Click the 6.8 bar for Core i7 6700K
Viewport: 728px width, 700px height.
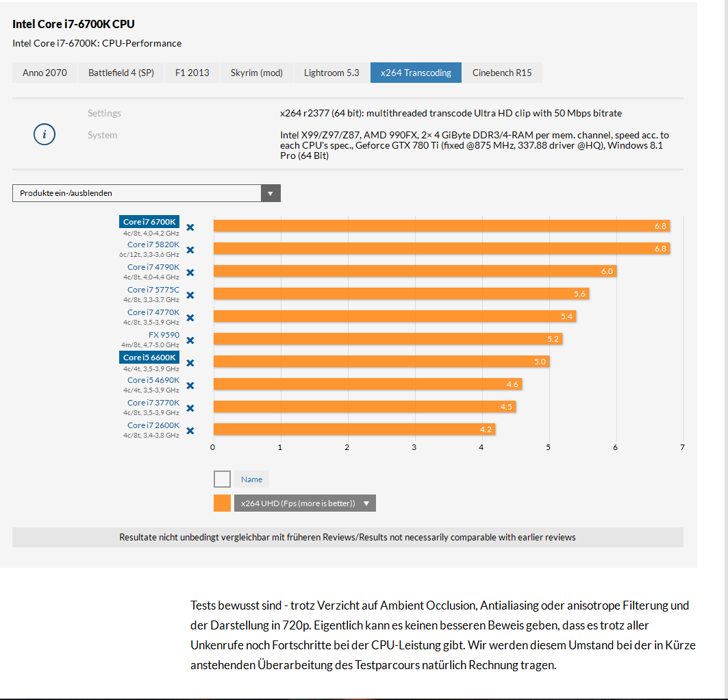[442, 226]
